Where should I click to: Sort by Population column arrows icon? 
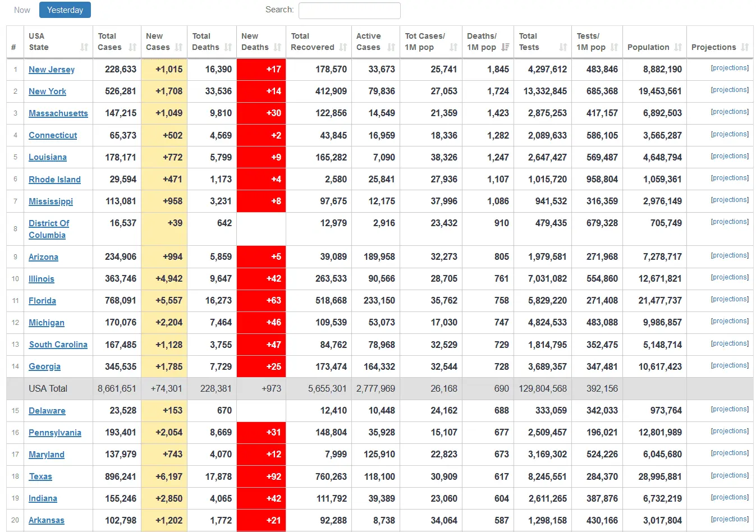(x=678, y=48)
